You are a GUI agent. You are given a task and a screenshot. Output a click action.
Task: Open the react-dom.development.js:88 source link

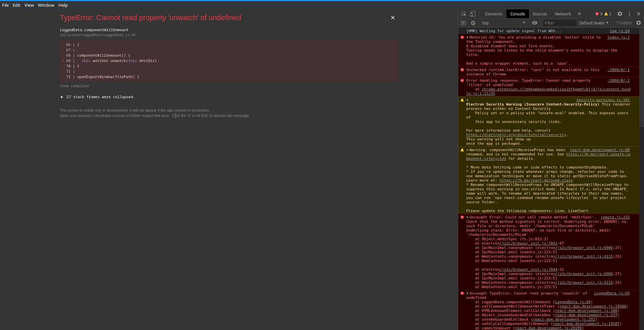(x=600, y=150)
